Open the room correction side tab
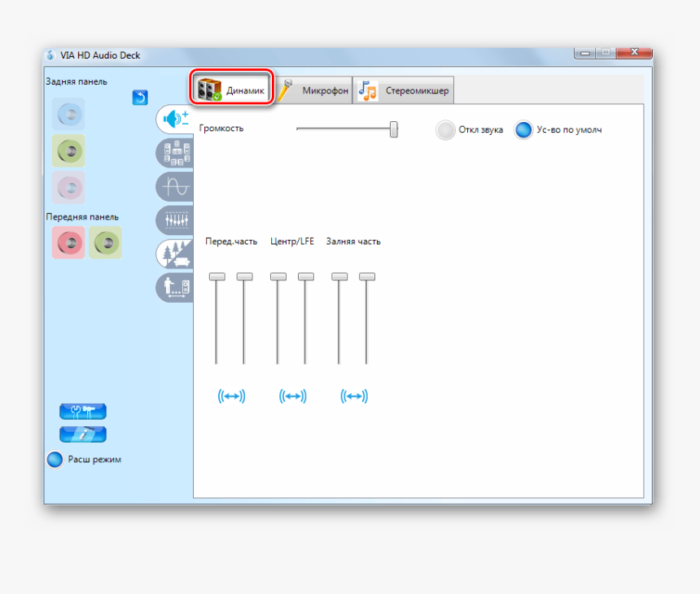Viewport: 700px width, 594px height. (175, 286)
